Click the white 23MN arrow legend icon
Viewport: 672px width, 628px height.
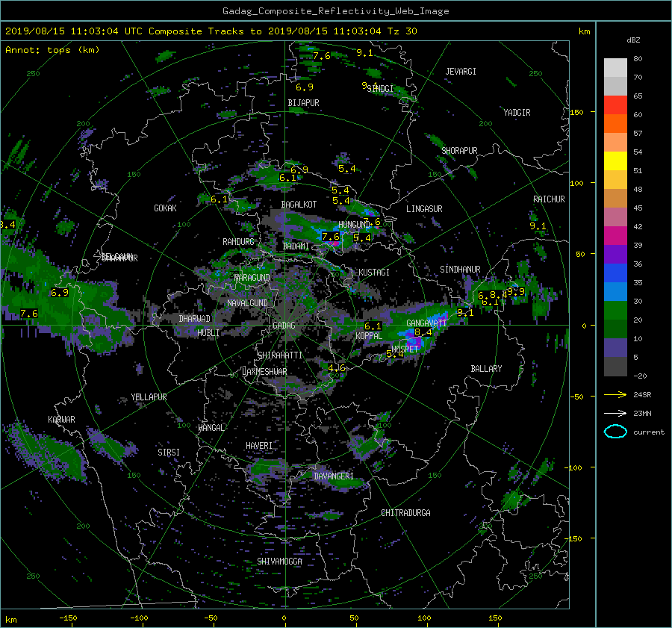tap(615, 413)
